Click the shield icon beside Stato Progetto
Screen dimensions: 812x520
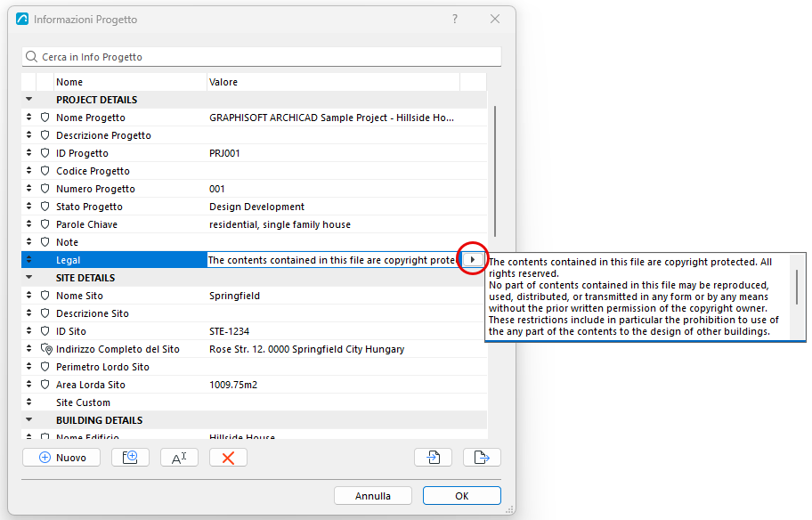(45, 207)
